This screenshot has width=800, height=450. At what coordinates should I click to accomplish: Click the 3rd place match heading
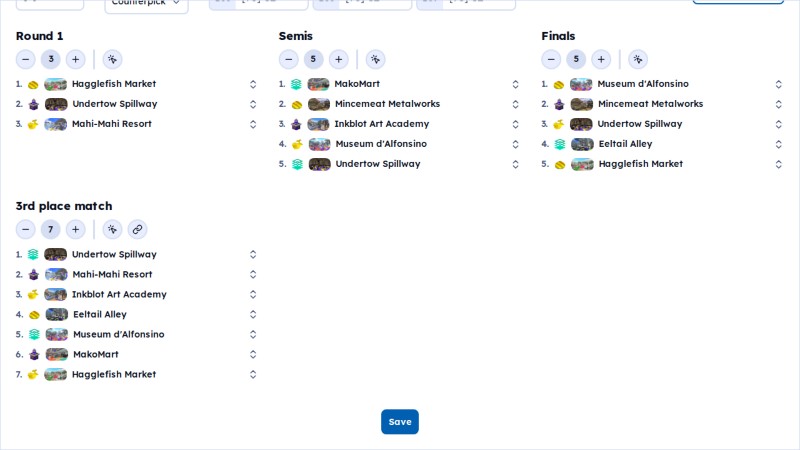click(x=64, y=206)
